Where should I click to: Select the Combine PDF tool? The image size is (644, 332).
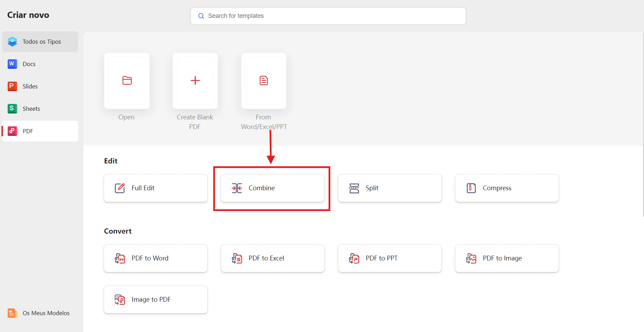pyautogui.click(x=272, y=188)
